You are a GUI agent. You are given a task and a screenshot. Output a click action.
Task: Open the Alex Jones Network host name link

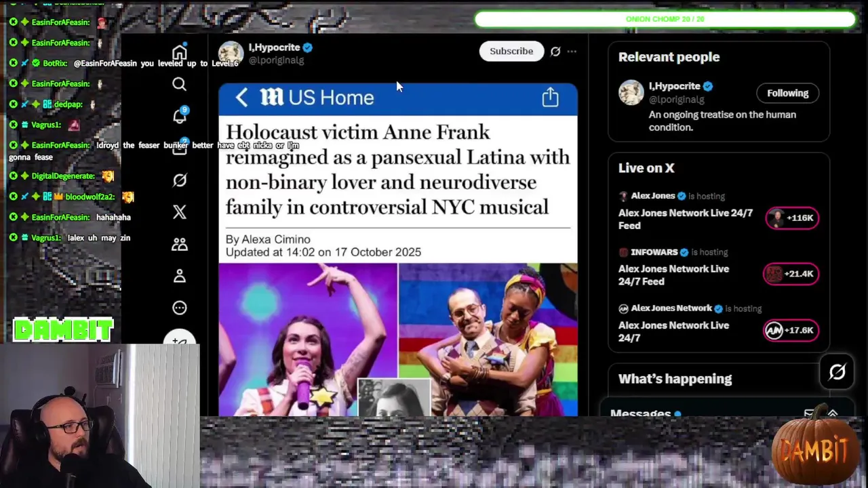[671, 308]
